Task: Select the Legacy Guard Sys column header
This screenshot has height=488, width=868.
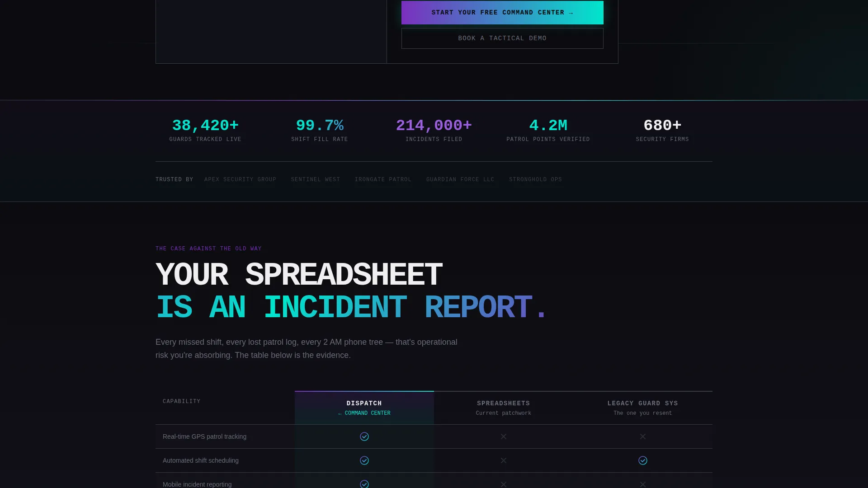Action: 643,408
